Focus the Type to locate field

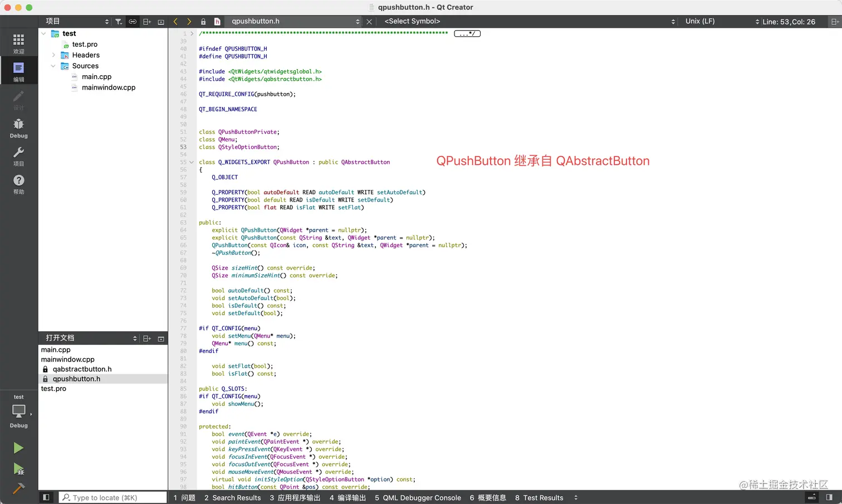(112, 497)
